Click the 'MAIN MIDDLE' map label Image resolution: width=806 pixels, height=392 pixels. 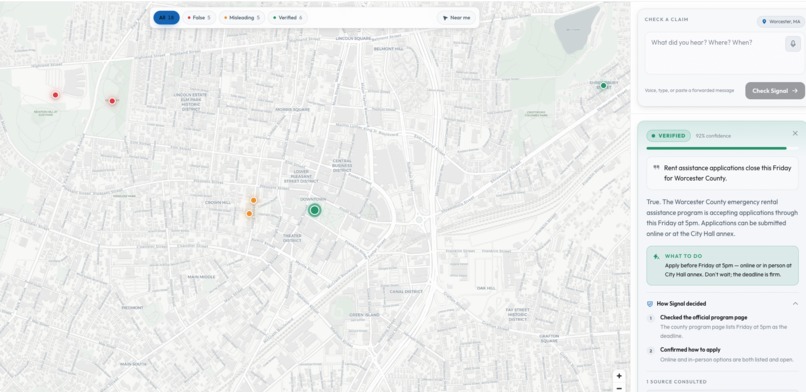tap(201, 276)
